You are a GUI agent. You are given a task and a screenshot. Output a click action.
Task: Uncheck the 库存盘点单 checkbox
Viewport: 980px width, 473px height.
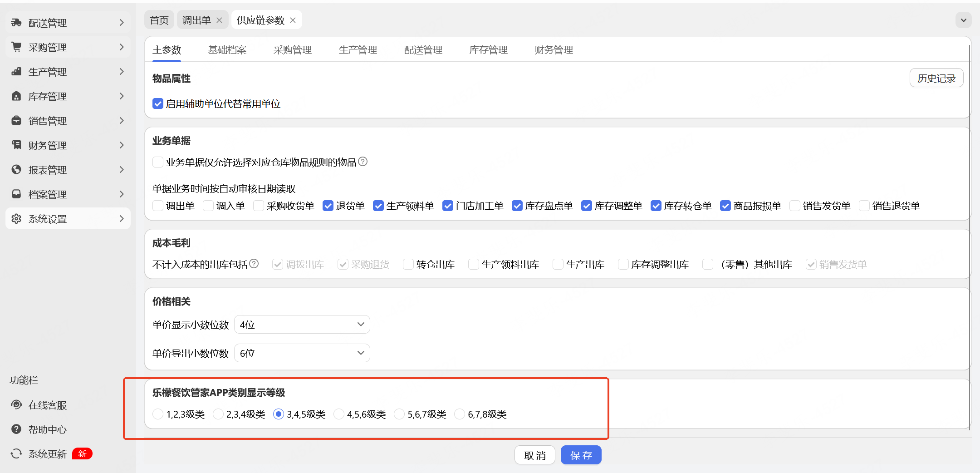[517, 206]
